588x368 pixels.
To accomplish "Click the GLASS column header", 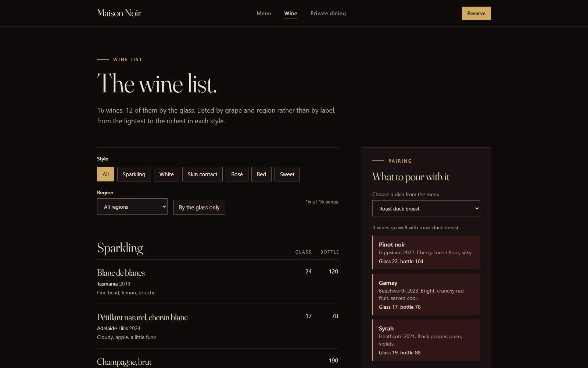I will tap(303, 252).
